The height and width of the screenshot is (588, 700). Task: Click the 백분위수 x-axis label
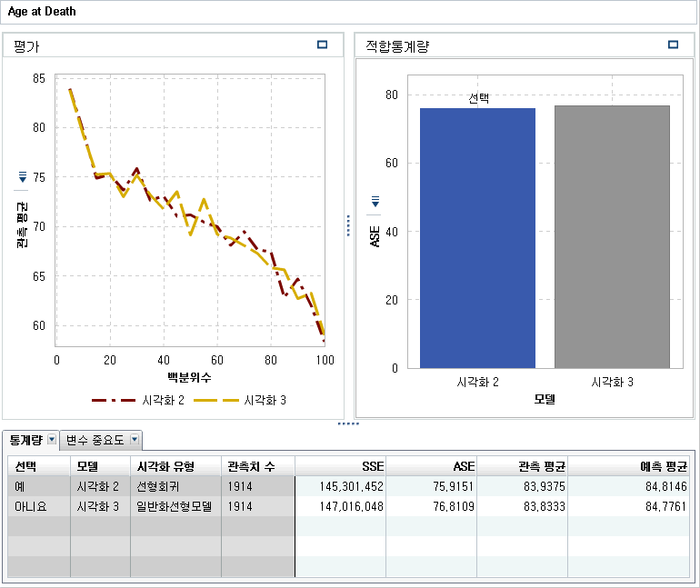pyautogui.click(x=189, y=377)
